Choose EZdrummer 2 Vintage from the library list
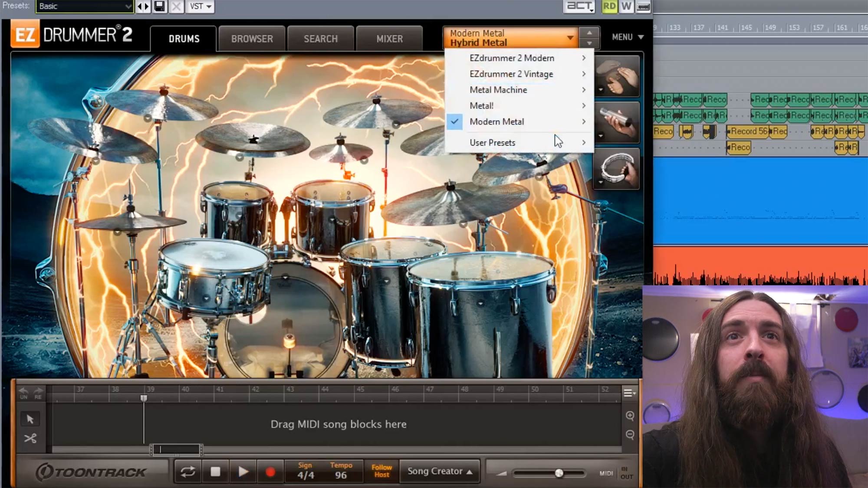Image resolution: width=868 pixels, height=488 pixels. click(x=519, y=74)
